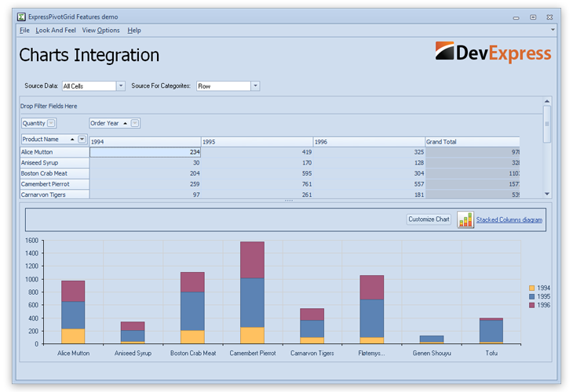Image resolution: width=573 pixels, height=392 pixels.
Task: Click the Genen Shouyu chart axis label
Action: pyautogui.click(x=432, y=353)
